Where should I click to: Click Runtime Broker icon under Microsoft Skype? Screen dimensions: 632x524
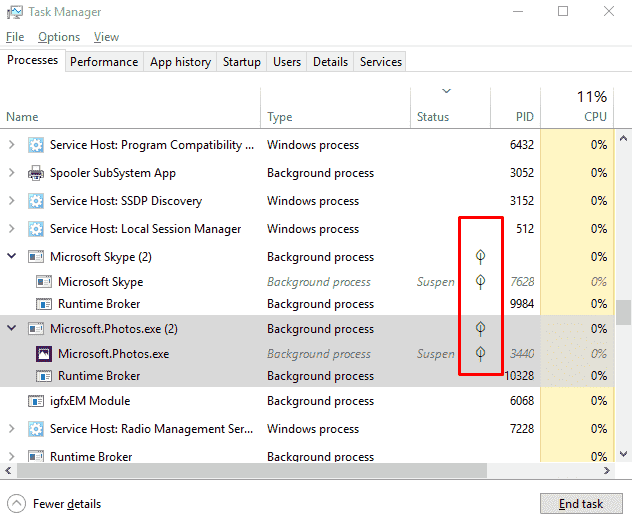tap(44, 304)
